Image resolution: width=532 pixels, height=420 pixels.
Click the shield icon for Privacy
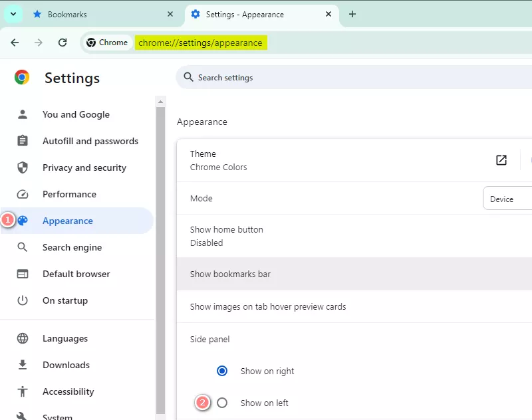[x=23, y=167]
